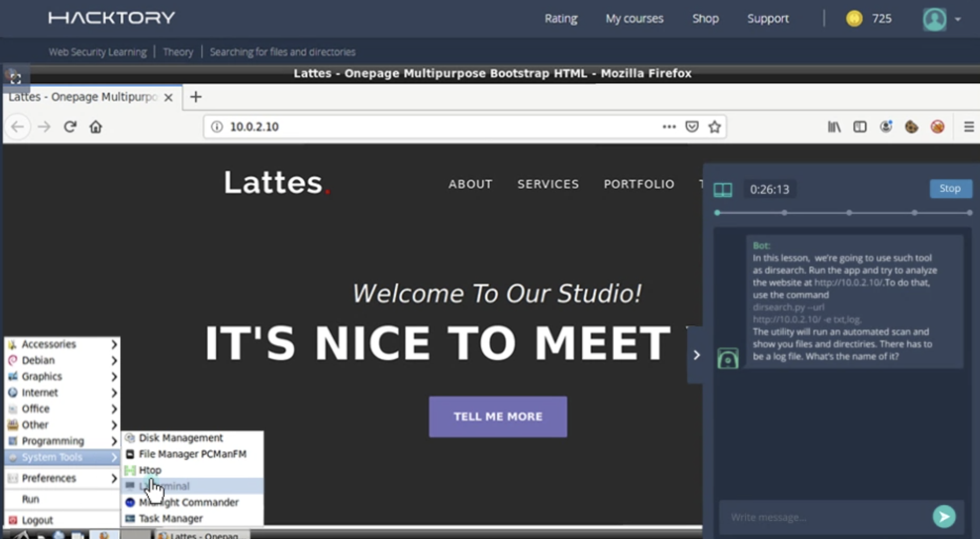Image resolution: width=980 pixels, height=539 pixels.
Task: Click the Save to Pocket icon
Action: pos(692,127)
